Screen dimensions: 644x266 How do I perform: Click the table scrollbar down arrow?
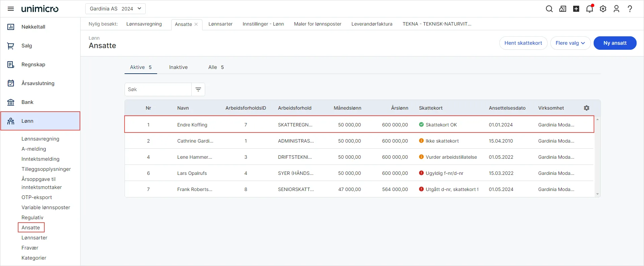[597, 194]
